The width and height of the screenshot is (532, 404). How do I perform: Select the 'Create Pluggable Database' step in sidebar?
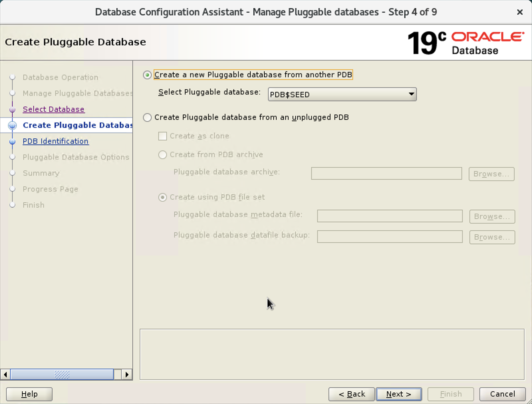click(x=77, y=125)
